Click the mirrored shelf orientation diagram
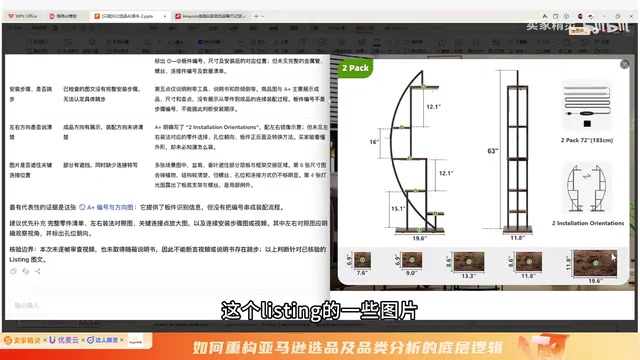This screenshot has width=640, height=360. (587, 188)
